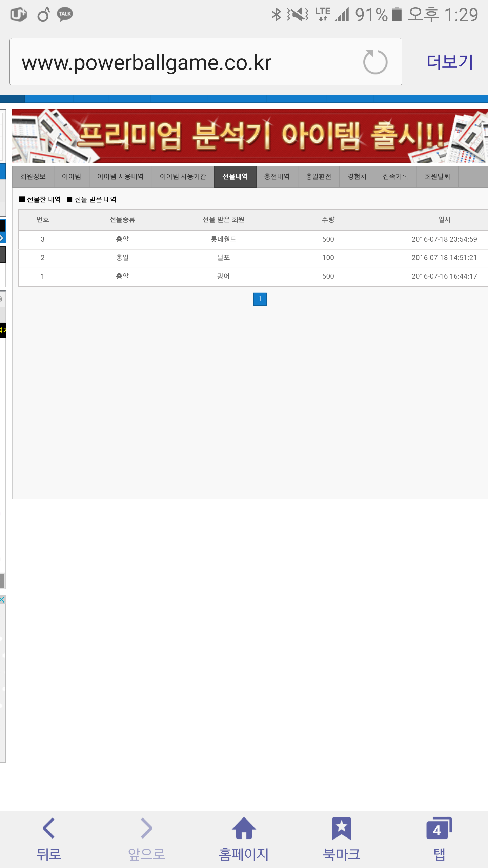Open 회원탈퇴 tab
This screenshot has height=868, width=488.
[437, 176]
